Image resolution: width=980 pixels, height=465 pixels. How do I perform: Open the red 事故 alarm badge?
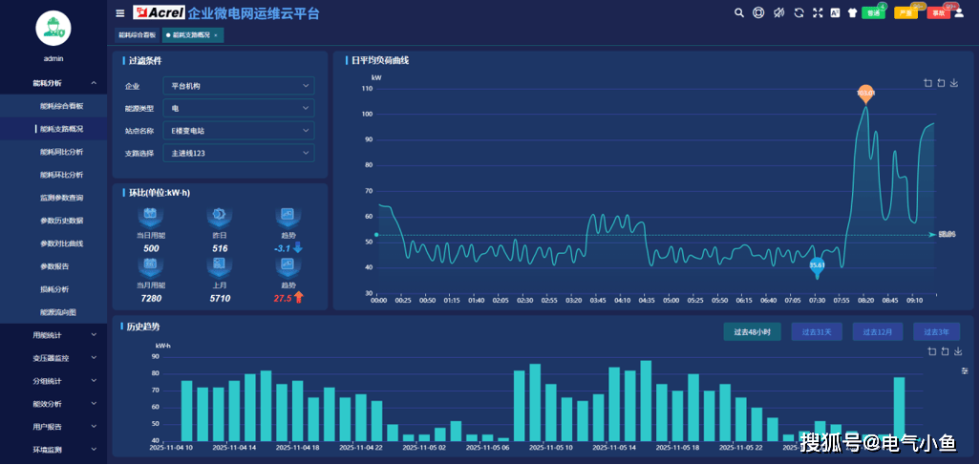pyautogui.click(x=938, y=12)
